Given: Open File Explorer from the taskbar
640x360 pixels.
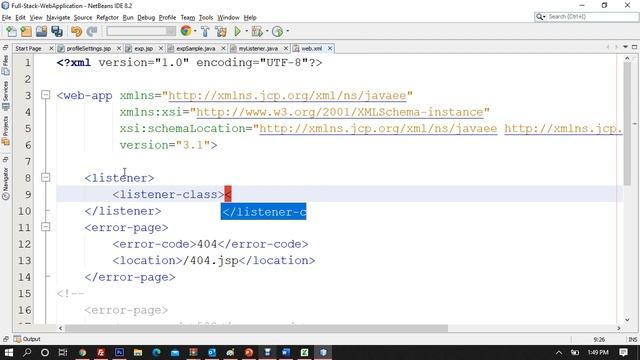Looking at the screenshot, I should pyautogui.click(x=138, y=352).
